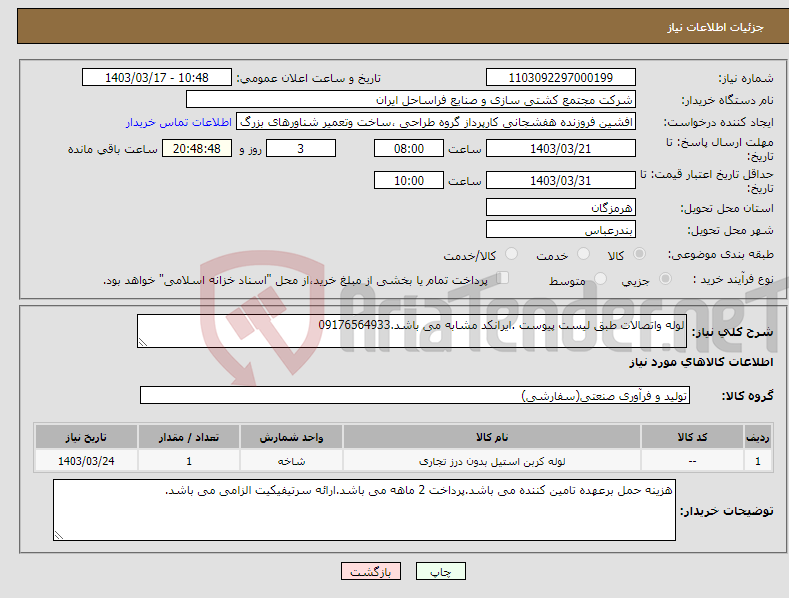
Task: Click the نام کالا column header
Action: pyautogui.click(x=492, y=437)
